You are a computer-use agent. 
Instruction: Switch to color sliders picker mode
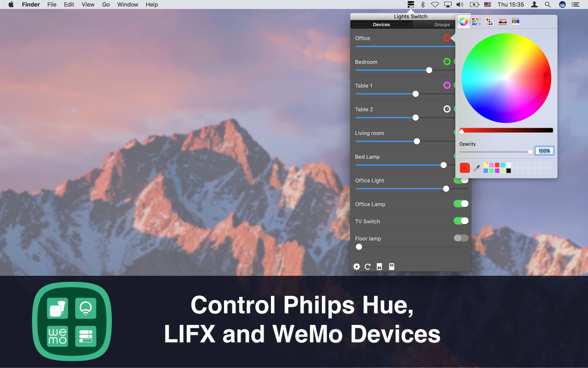click(476, 22)
